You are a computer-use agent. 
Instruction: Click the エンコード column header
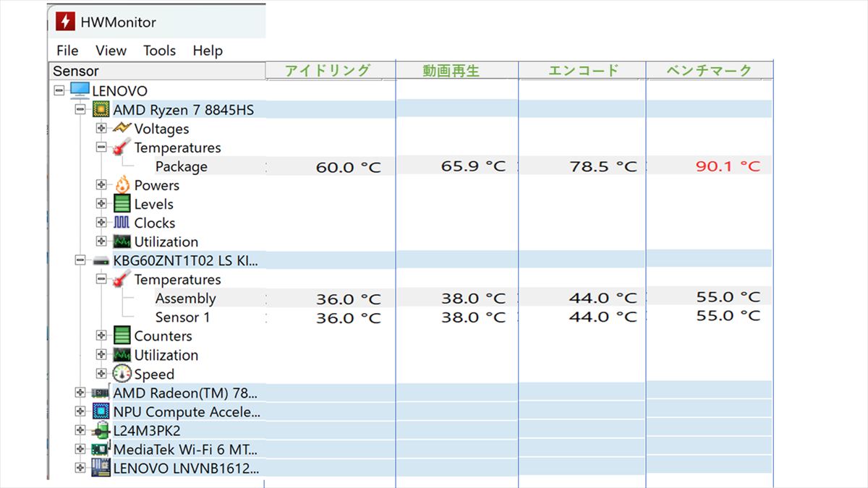(x=582, y=70)
